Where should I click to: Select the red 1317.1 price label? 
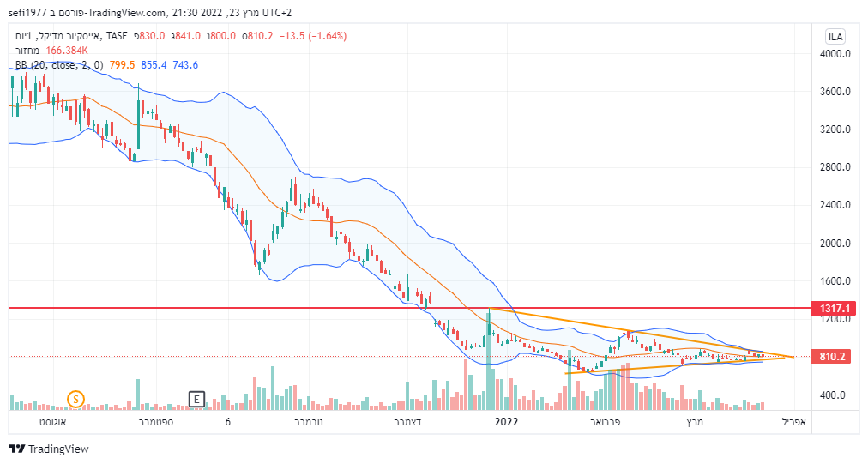pyautogui.click(x=834, y=308)
